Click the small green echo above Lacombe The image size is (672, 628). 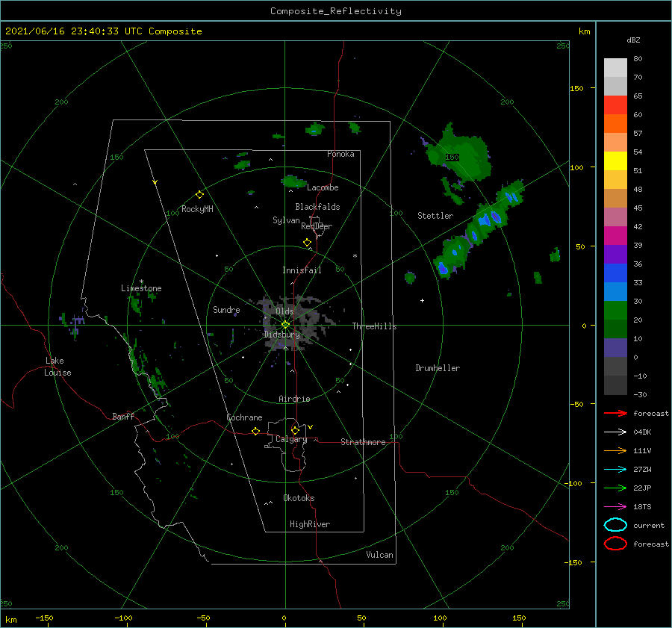[x=293, y=181]
